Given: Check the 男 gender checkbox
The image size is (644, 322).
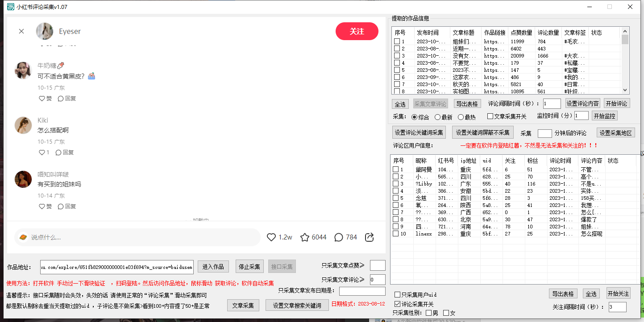Looking at the screenshot, I should point(428,313).
